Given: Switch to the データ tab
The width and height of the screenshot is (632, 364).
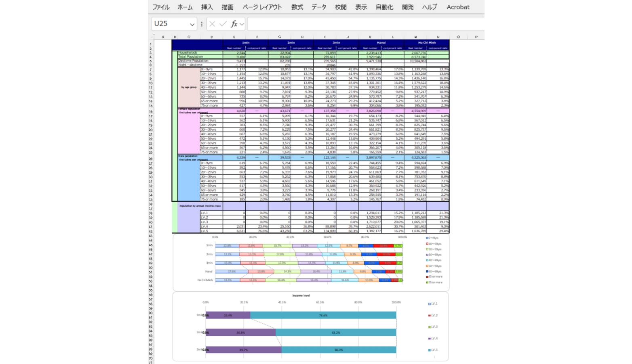Looking at the screenshot, I should pyautogui.click(x=319, y=7).
